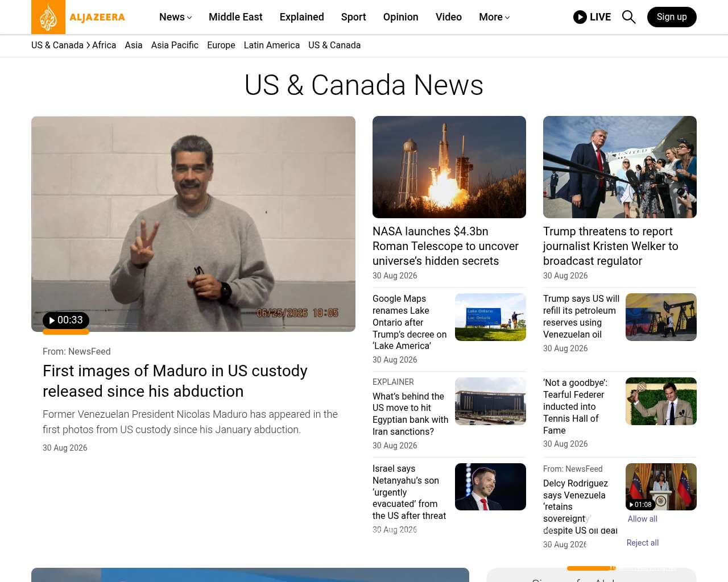Switch to the Asia region tab
This screenshot has height=582, width=728.
click(134, 45)
